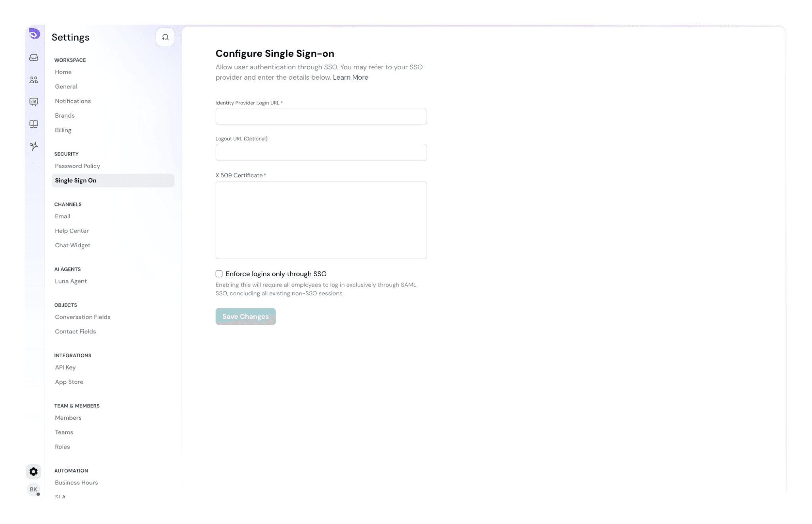Open the Knowledge Base book icon
812x524 pixels.
coord(34,124)
